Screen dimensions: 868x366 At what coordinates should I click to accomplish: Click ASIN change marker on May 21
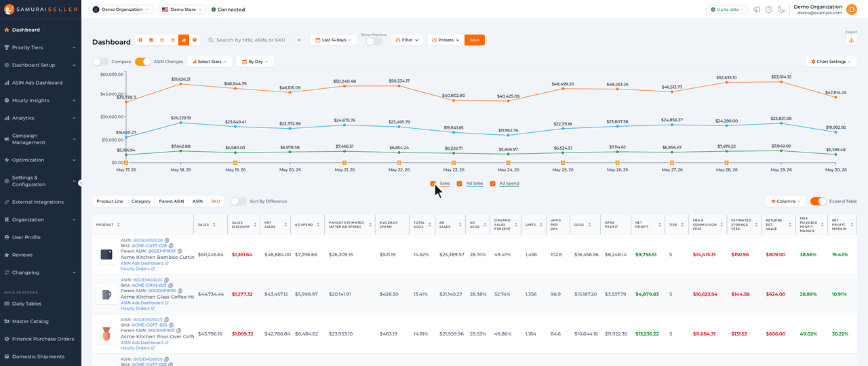pyautogui.click(x=344, y=163)
